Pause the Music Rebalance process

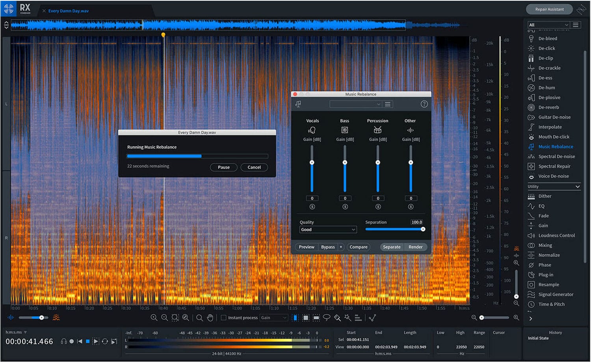tap(223, 167)
